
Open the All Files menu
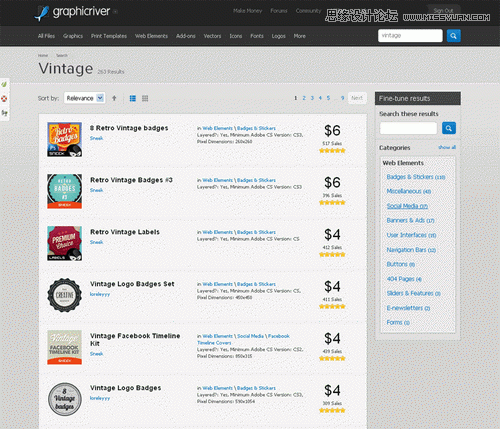point(46,36)
